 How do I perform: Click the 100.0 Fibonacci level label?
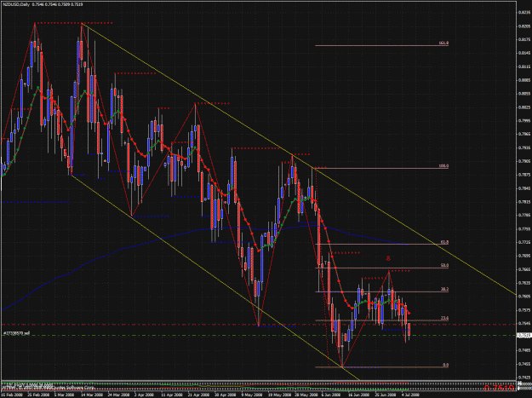point(443,166)
